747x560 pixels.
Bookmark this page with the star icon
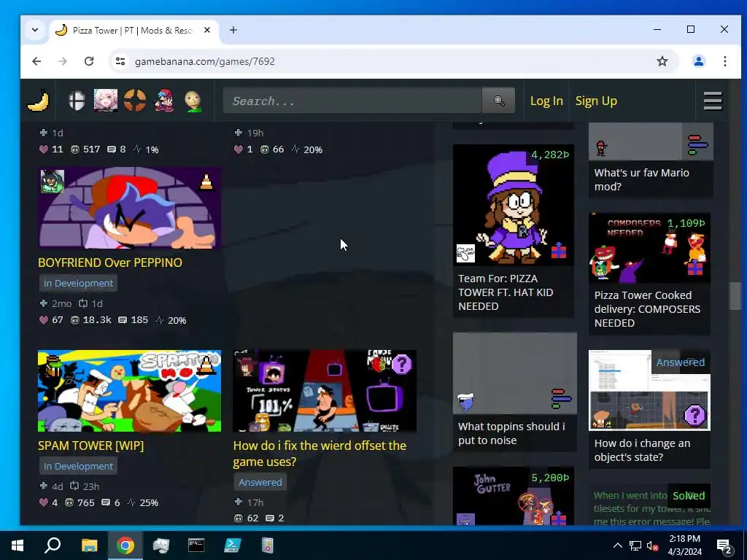pos(662,61)
